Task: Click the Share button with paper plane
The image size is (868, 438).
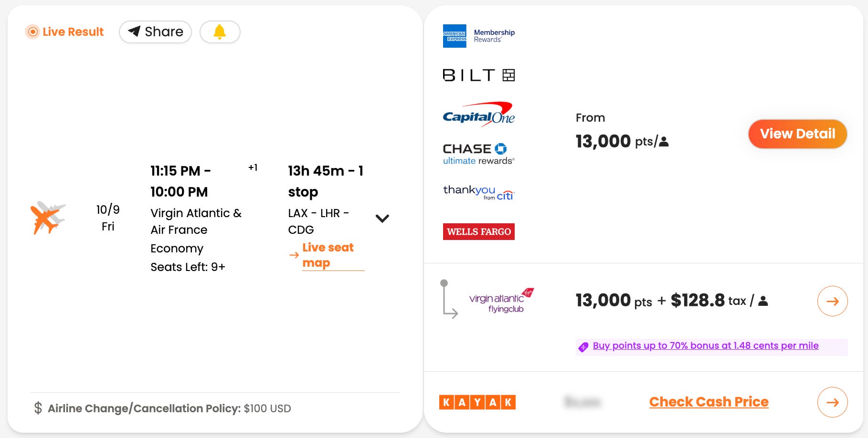Action: 155,32
